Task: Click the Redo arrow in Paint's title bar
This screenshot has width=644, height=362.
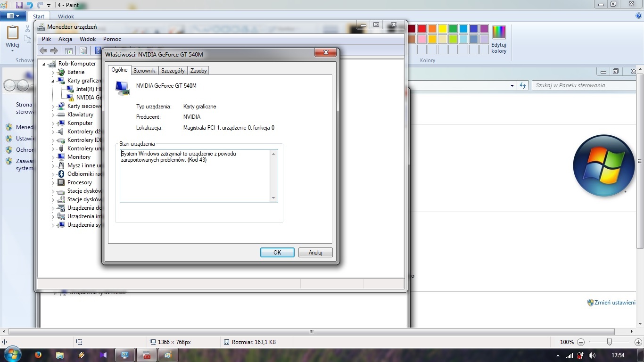Action: click(x=40, y=5)
